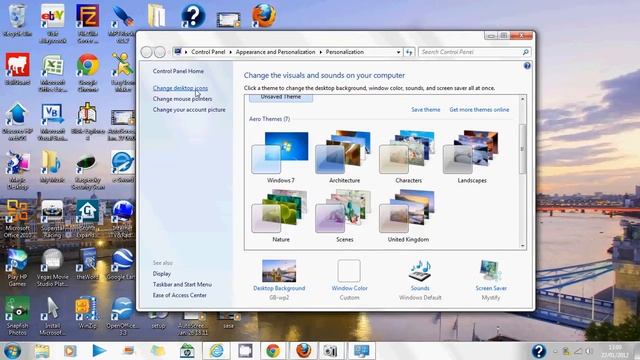
Task: Click the Back navigation button
Action: point(147,52)
